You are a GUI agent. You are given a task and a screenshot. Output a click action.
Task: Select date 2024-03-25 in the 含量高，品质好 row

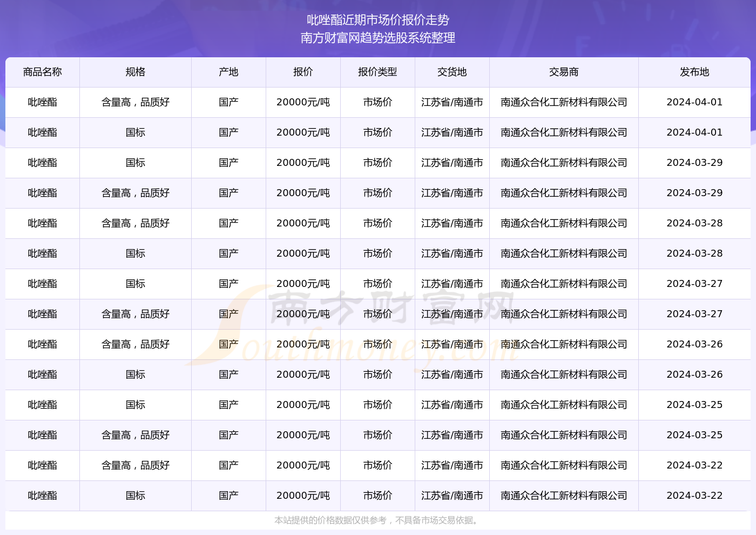[x=694, y=435]
